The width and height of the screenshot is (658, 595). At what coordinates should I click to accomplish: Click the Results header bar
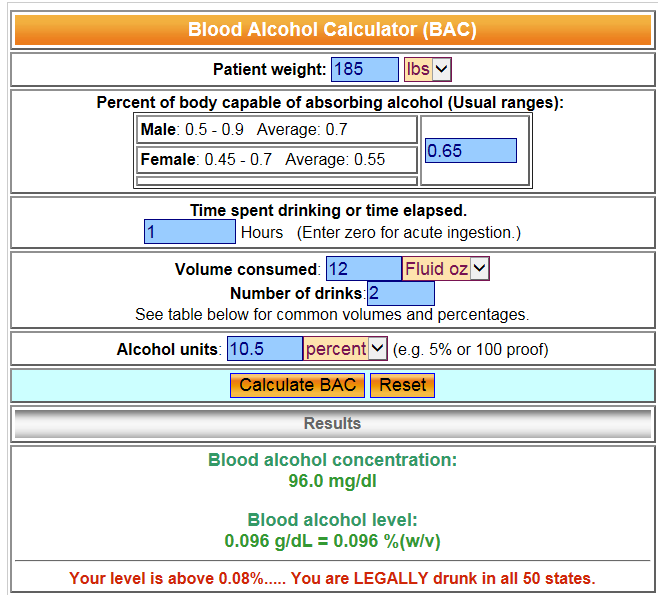(332, 423)
